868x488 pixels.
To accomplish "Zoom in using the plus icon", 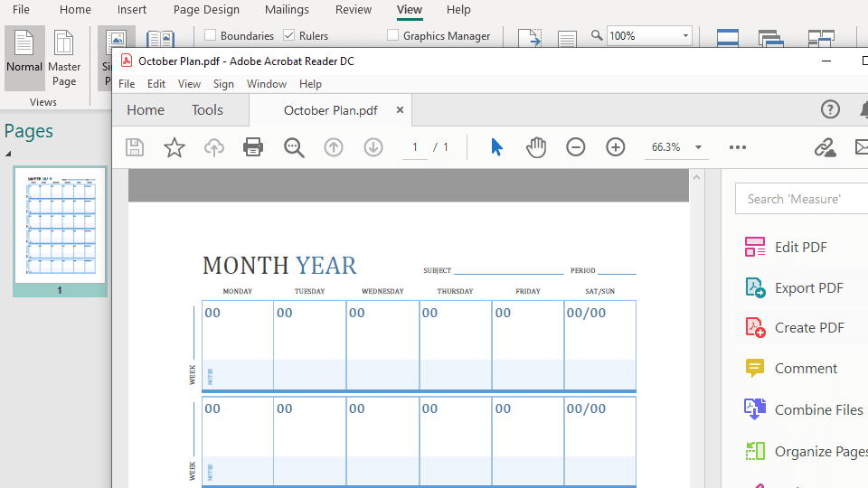I will coord(616,147).
